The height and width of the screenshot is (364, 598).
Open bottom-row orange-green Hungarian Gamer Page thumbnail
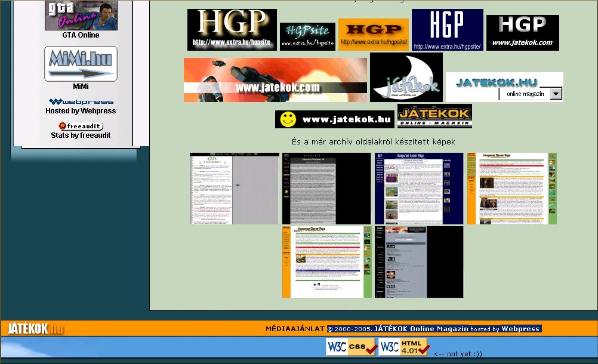(x=327, y=262)
